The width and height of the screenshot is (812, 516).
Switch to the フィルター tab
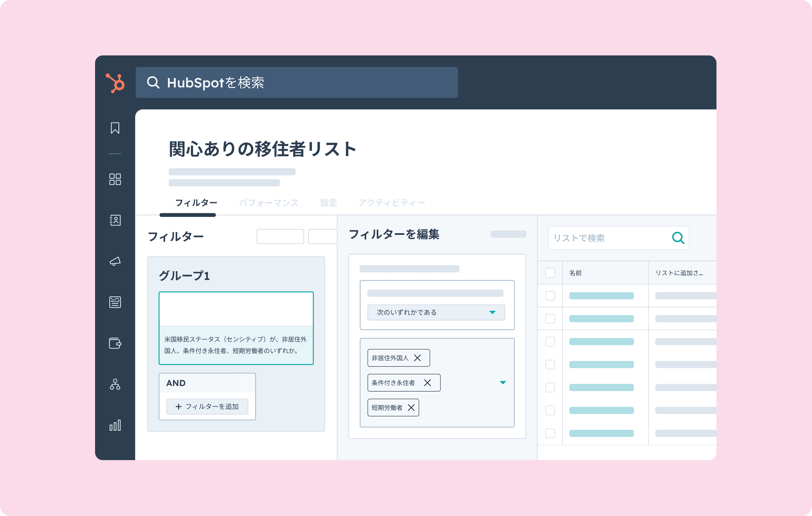tap(196, 203)
